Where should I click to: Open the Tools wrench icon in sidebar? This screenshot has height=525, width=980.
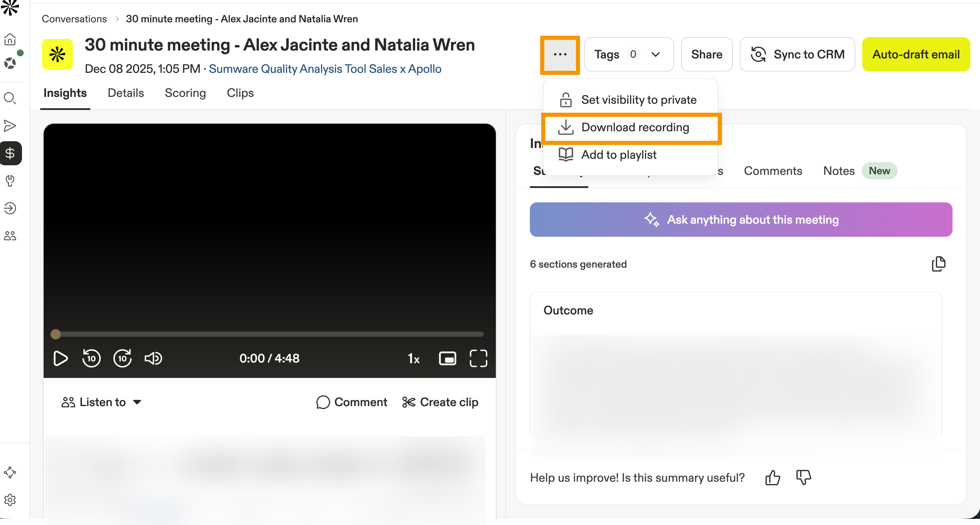10,181
